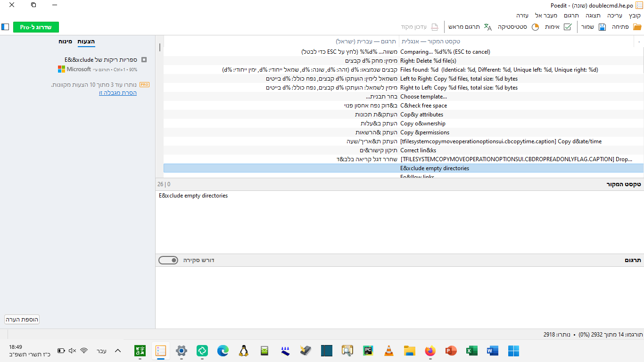Open the gear settings taskbar icon

click(182, 351)
